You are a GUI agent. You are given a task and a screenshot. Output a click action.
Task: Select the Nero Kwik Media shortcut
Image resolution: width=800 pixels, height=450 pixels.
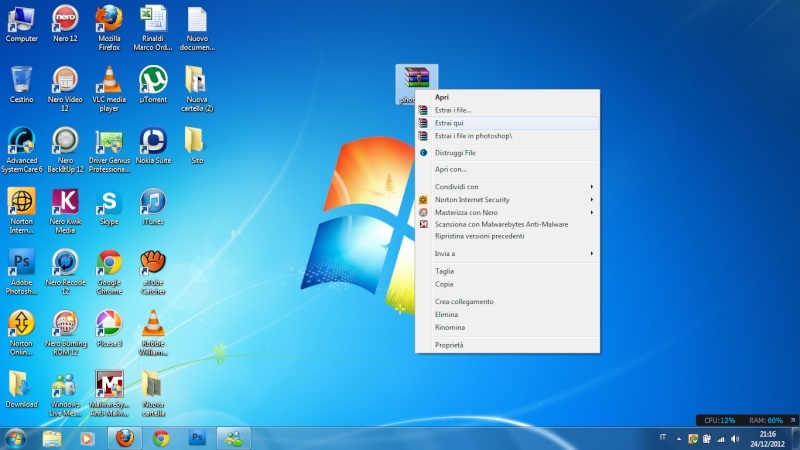65,211
